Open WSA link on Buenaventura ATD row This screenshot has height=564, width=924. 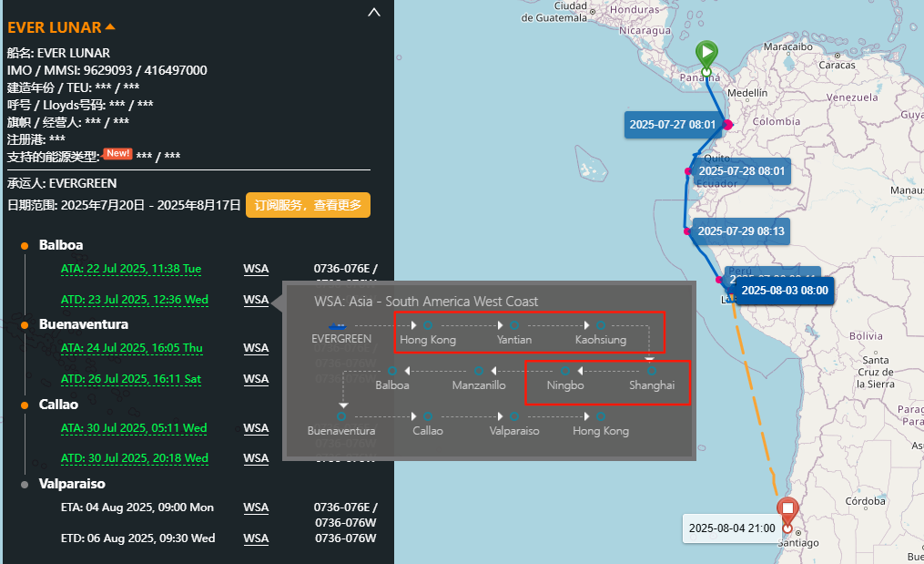[256, 378]
